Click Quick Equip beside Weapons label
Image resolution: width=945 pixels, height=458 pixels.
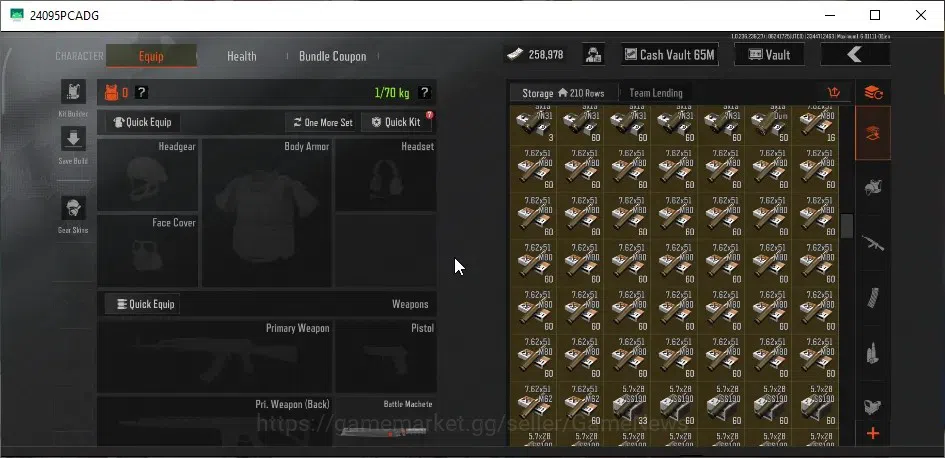142,304
